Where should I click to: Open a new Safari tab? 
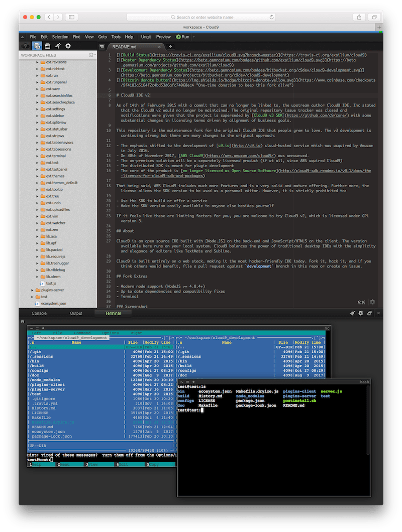click(x=379, y=27)
